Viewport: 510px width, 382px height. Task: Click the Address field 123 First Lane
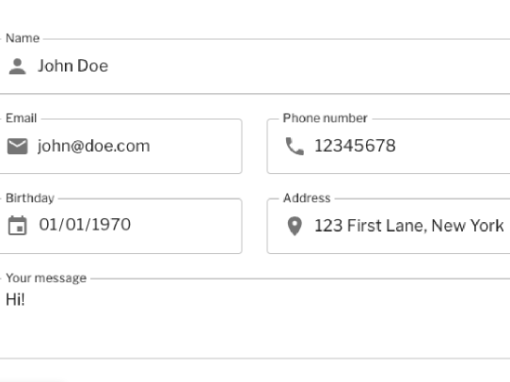[x=388, y=226]
